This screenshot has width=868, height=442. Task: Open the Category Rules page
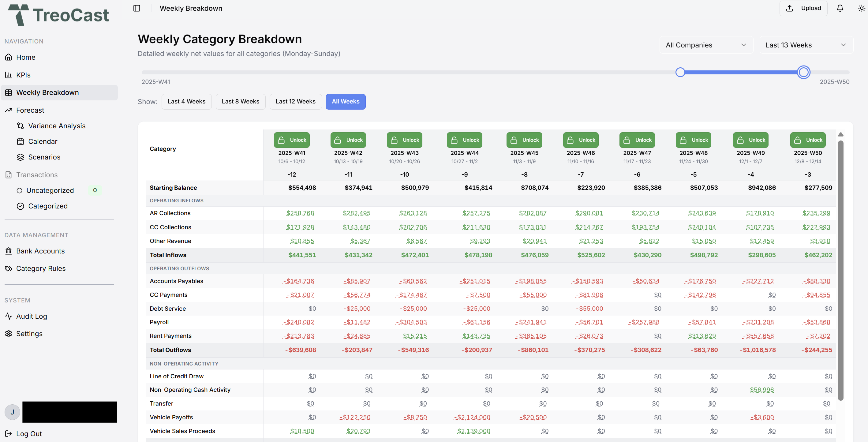click(x=40, y=268)
